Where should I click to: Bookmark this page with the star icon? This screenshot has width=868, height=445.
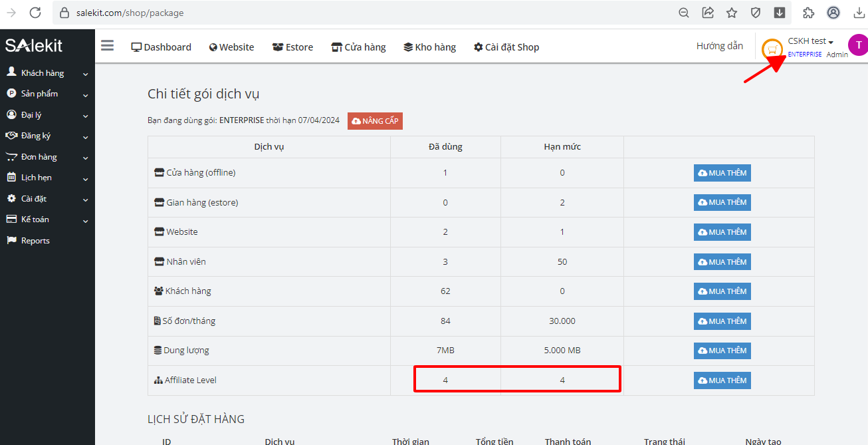[x=732, y=13]
